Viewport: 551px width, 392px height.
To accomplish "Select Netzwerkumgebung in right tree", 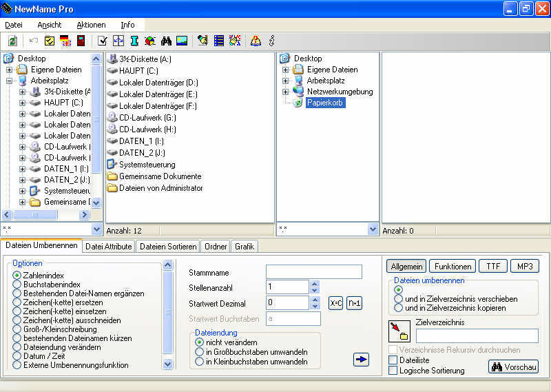I will point(340,92).
